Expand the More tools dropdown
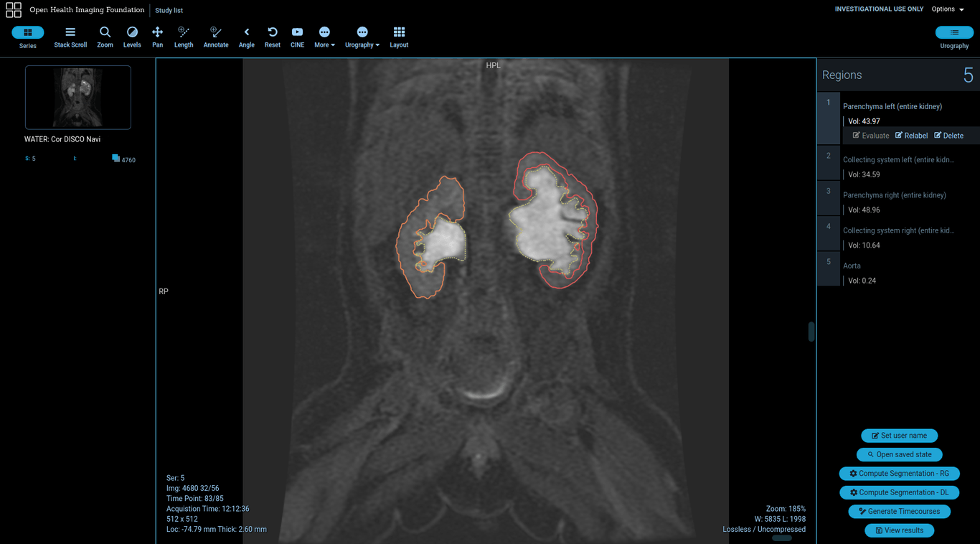The width and height of the screenshot is (980, 544). coord(324,37)
